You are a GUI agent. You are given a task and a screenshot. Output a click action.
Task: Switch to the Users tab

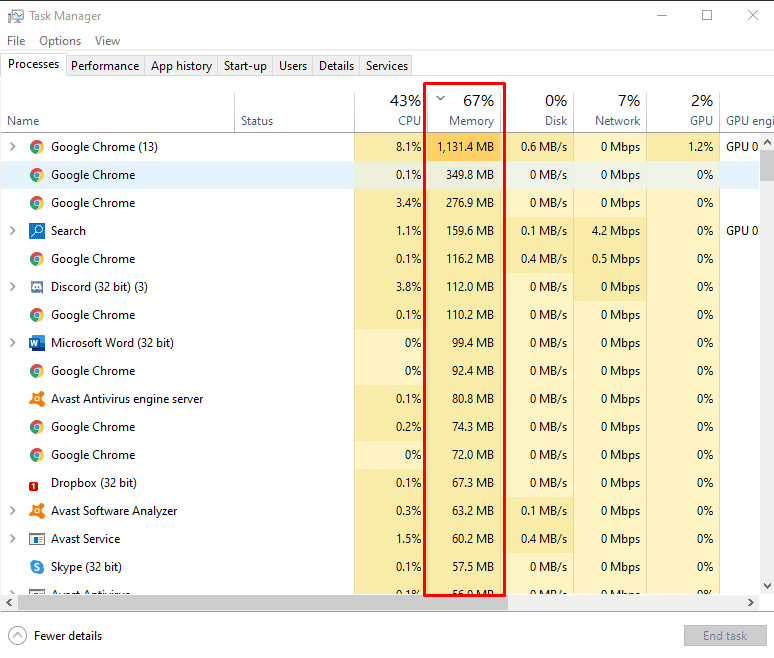[x=293, y=66]
